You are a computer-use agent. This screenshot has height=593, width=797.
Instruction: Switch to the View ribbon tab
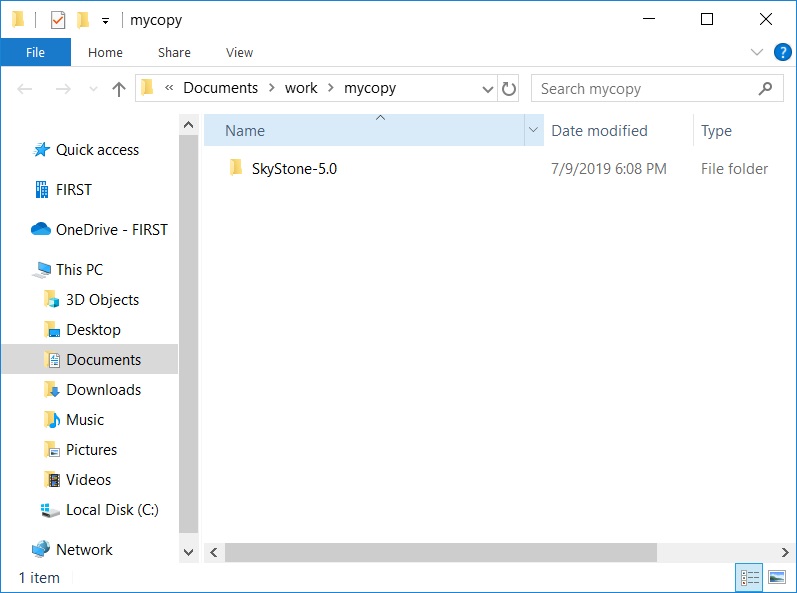[x=239, y=53]
